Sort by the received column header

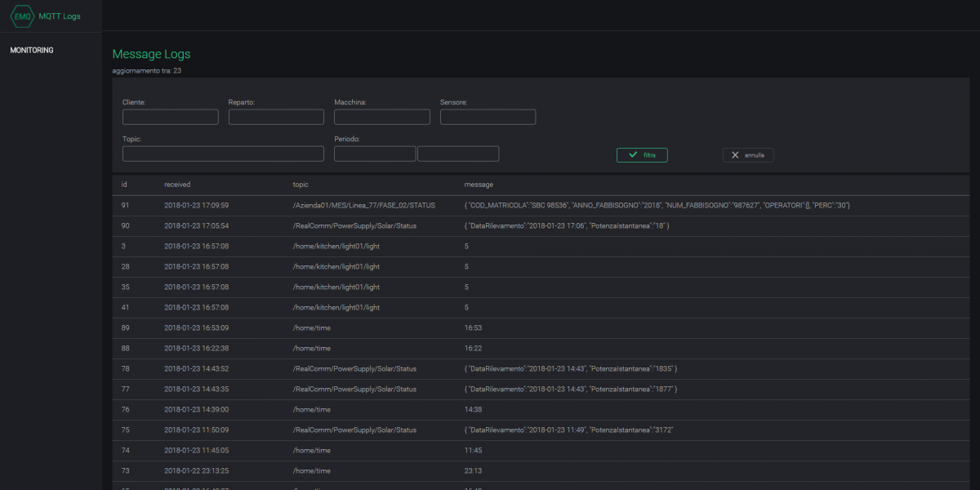click(x=176, y=185)
